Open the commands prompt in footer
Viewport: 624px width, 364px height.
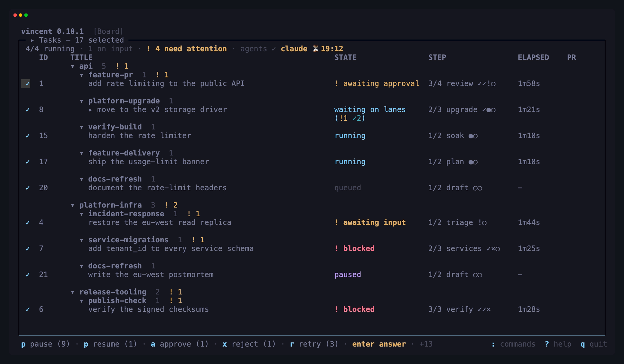point(513,344)
